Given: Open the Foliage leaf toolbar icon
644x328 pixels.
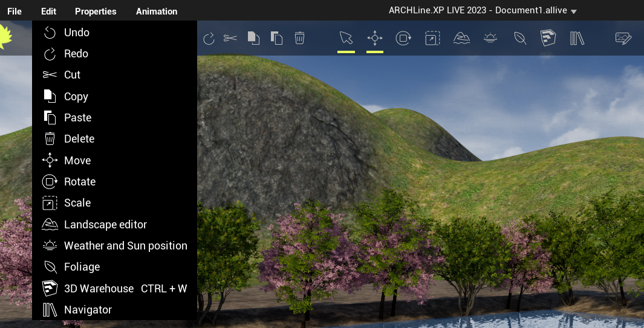Looking at the screenshot, I should pyautogui.click(x=520, y=38).
